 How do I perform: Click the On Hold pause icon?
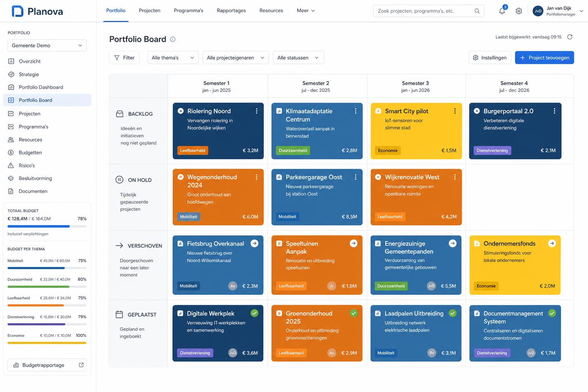coord(119,180)
